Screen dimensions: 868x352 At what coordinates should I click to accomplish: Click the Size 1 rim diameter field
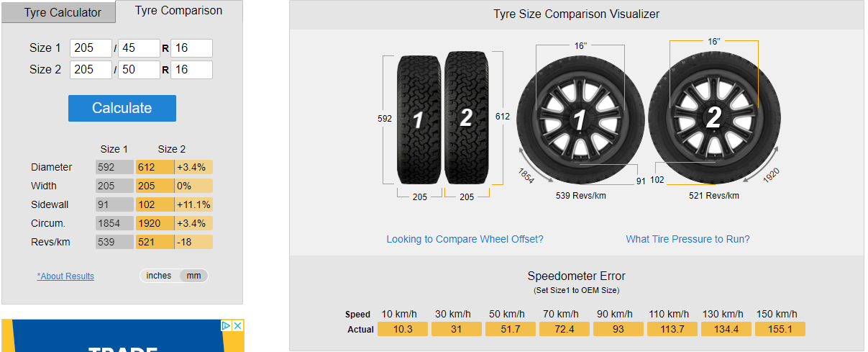click(x=191, y=48)
